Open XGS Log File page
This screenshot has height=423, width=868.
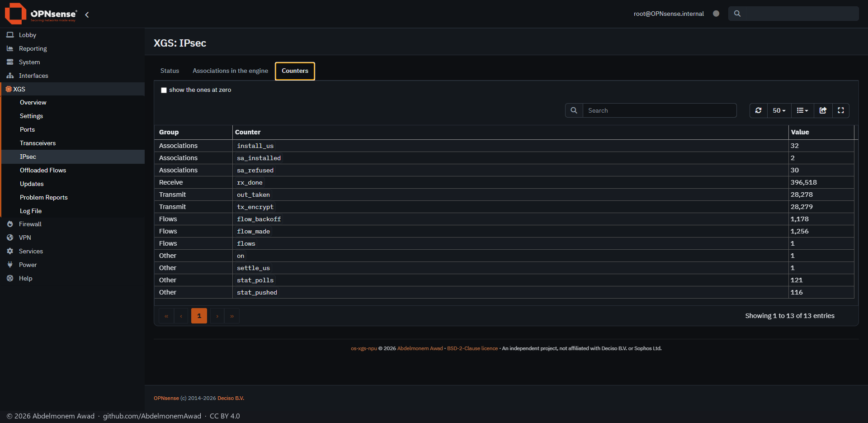(x=73, y=211)
